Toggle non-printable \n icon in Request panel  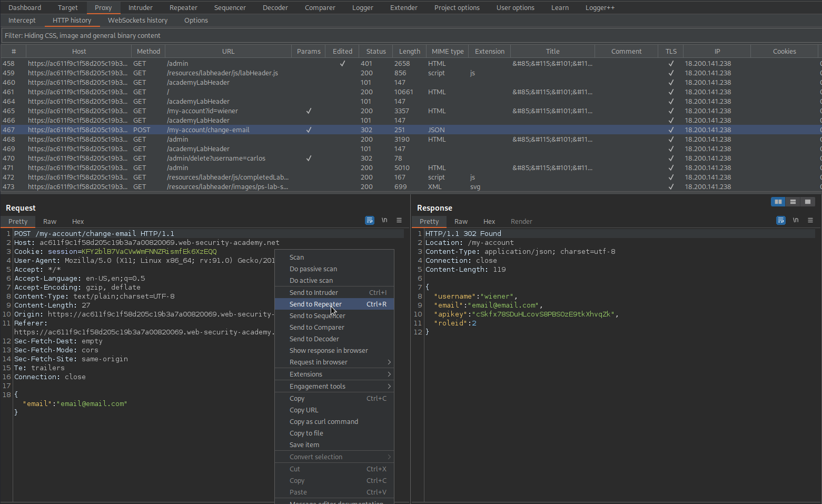coord(384,220)
